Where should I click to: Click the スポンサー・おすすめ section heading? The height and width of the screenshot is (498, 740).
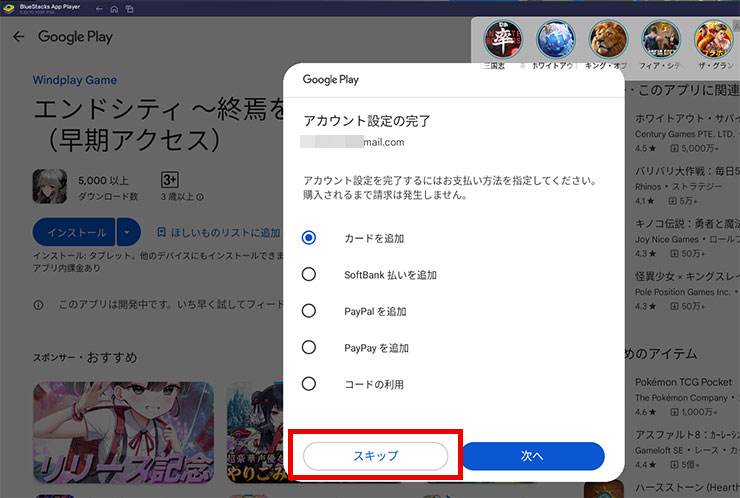point(85,357)
